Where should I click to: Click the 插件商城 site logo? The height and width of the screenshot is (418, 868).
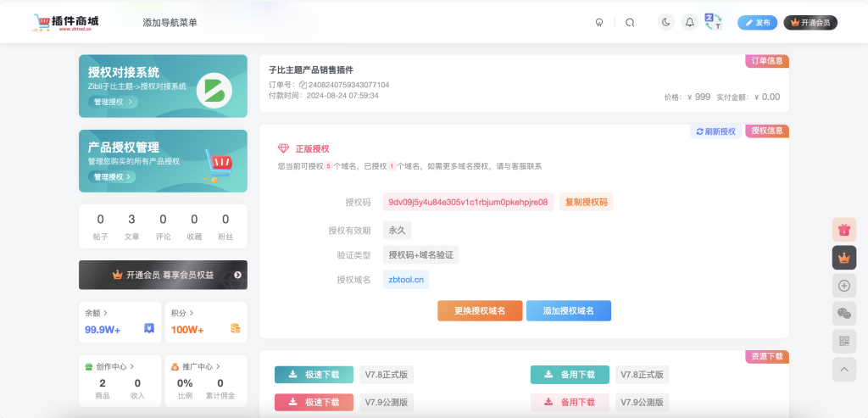click(65, 23)
